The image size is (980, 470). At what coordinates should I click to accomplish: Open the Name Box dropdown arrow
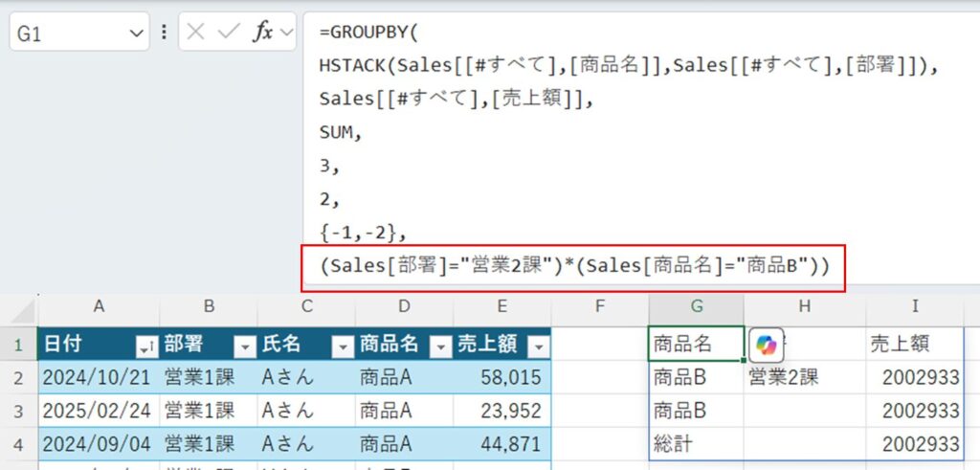click(x=136, y=33)
